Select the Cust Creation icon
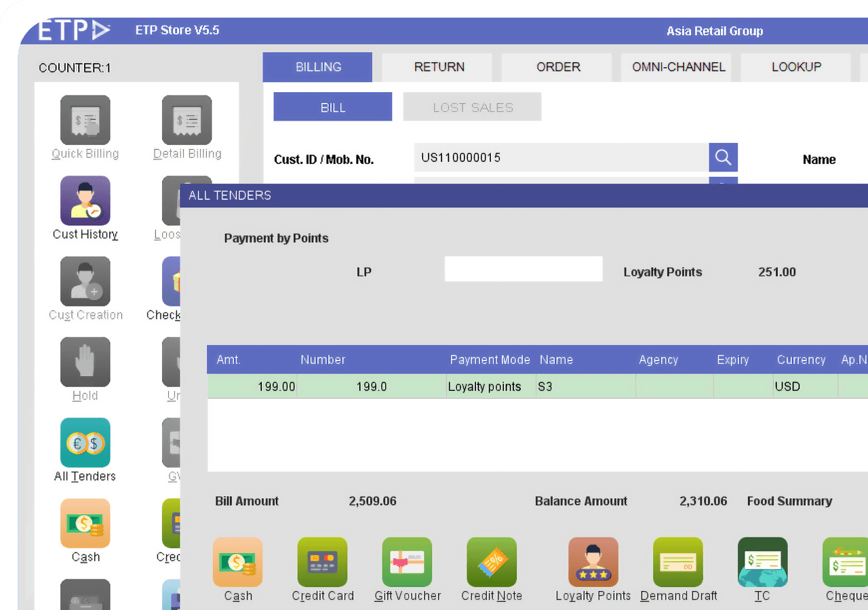The width and height of the screenshot is (868, 610). [85, 281]
